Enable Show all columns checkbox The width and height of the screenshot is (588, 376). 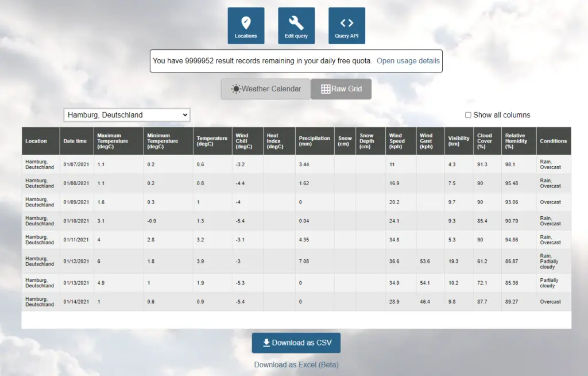point(468,115)
